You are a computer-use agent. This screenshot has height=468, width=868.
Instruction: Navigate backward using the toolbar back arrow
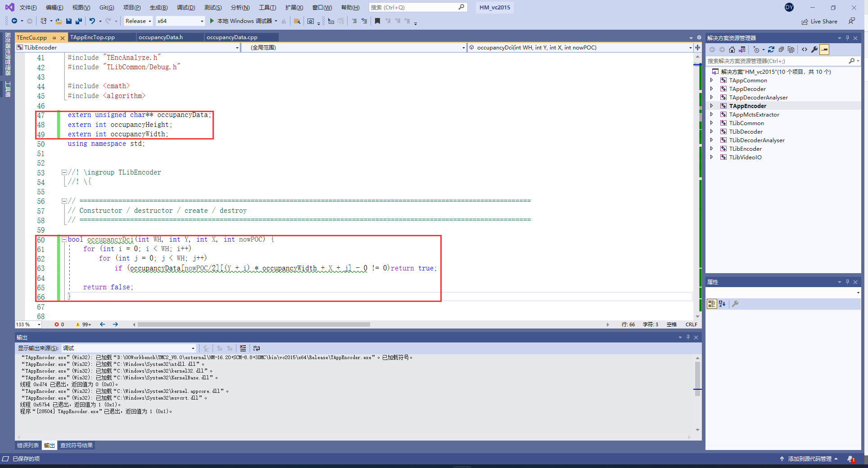[14, 21]
